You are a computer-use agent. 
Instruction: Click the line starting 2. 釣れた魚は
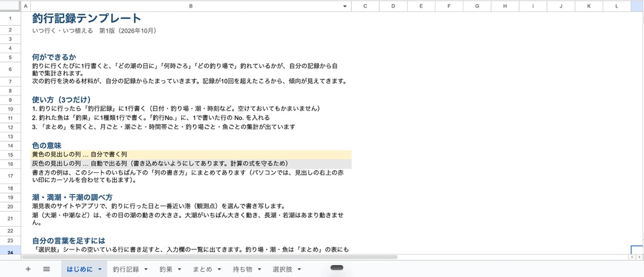[151, 118]
